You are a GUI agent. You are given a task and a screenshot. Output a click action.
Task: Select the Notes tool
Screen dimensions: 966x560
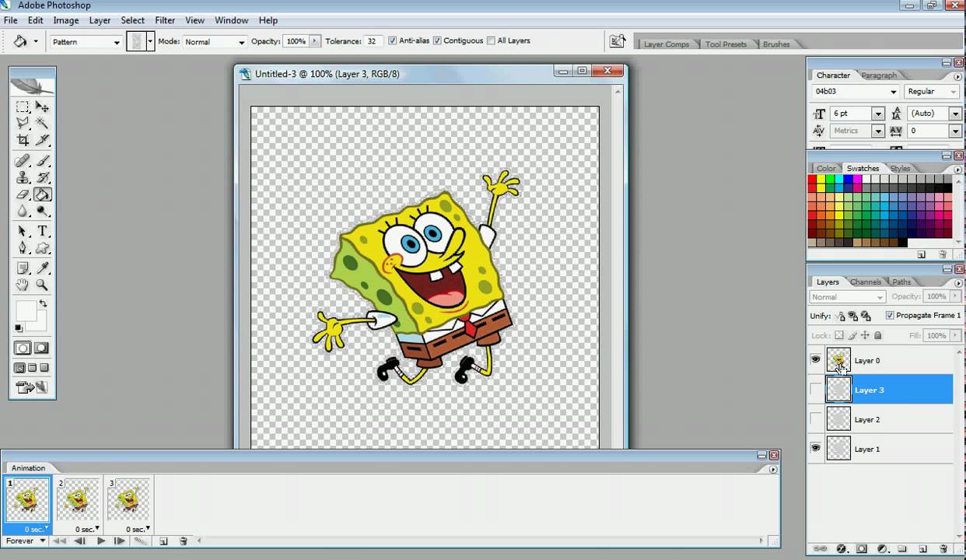tap(23, 268)
